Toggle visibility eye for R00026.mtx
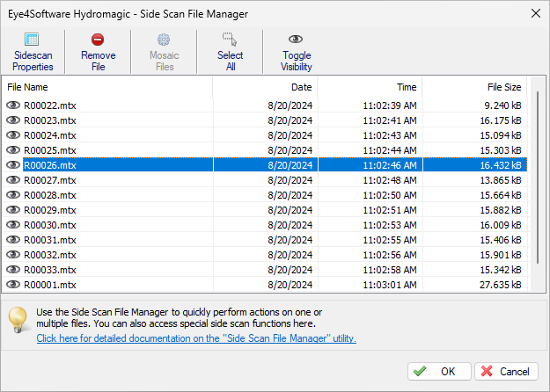 13,164
